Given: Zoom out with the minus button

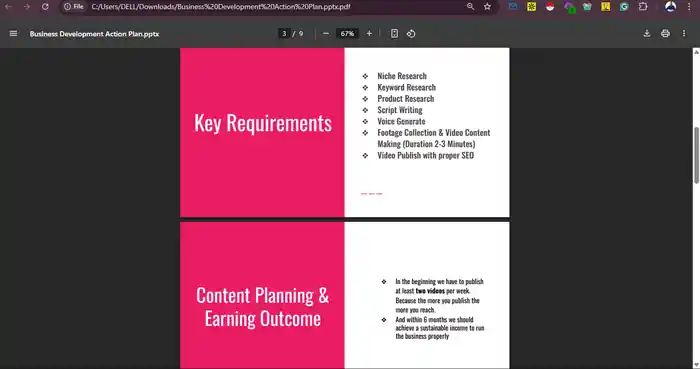Looking at the screenshot, I should coord(326,33).
